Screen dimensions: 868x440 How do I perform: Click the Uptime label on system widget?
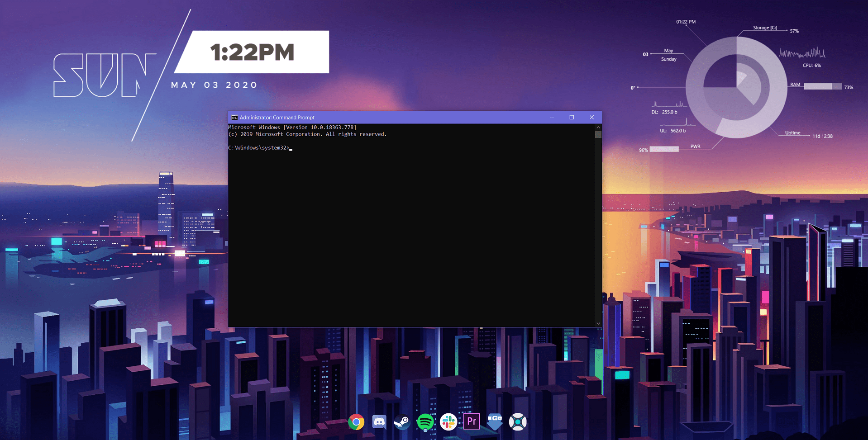click(x=792, y=132)
